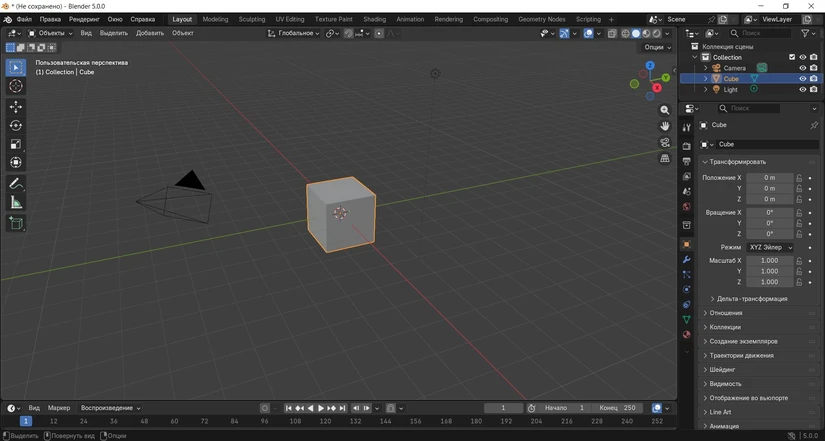Open the Modifiers wrench tab
Screen dimensions: 825x441
click(687, 259)
